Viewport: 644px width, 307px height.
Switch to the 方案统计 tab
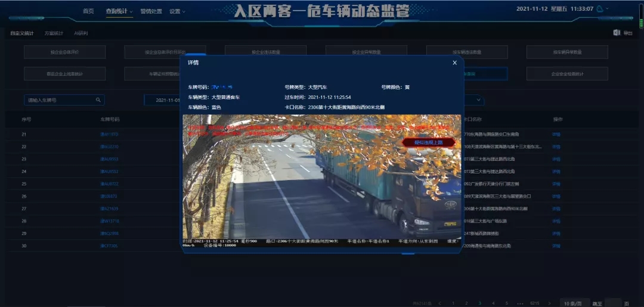(54, 33)
